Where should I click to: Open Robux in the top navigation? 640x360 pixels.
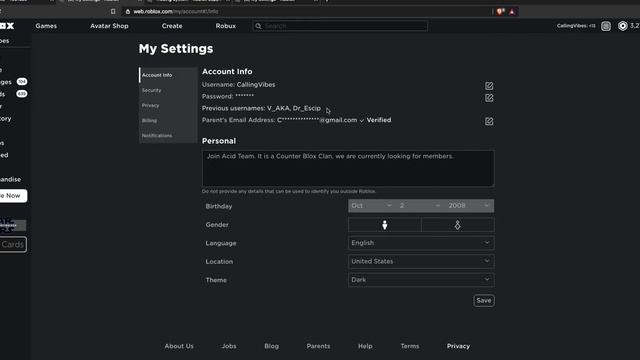[226, 26]
